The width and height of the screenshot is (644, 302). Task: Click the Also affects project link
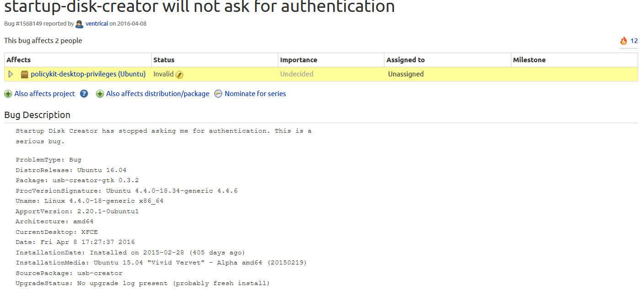(45, 94)
